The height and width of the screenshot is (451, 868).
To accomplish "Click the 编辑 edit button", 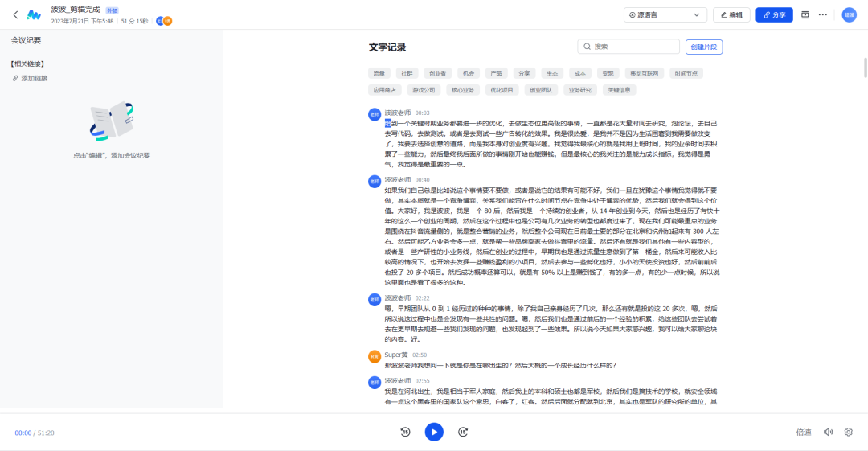I will (x=731, y=15).
